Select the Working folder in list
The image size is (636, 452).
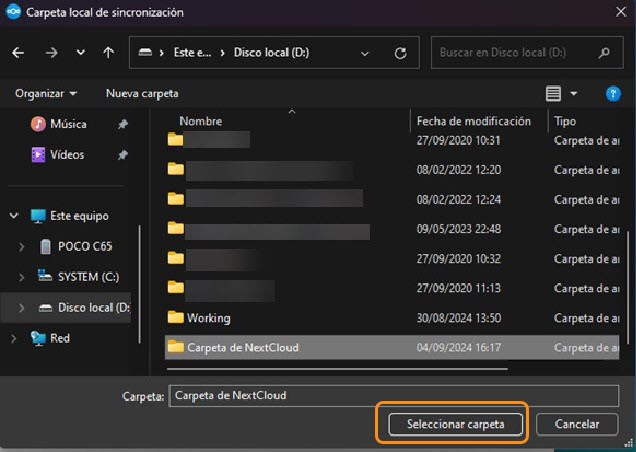(x=208, y=318)
